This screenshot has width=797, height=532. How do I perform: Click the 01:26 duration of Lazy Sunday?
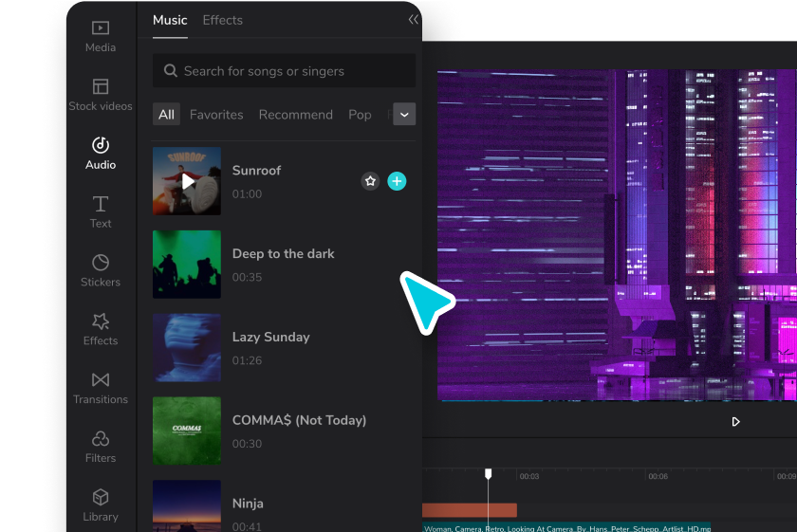(x=247, y=360)
